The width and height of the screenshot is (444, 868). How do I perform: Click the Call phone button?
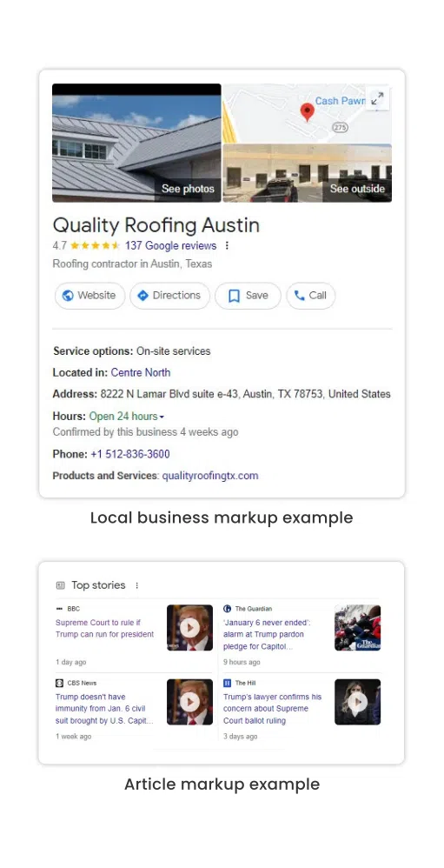coord(311,296)
